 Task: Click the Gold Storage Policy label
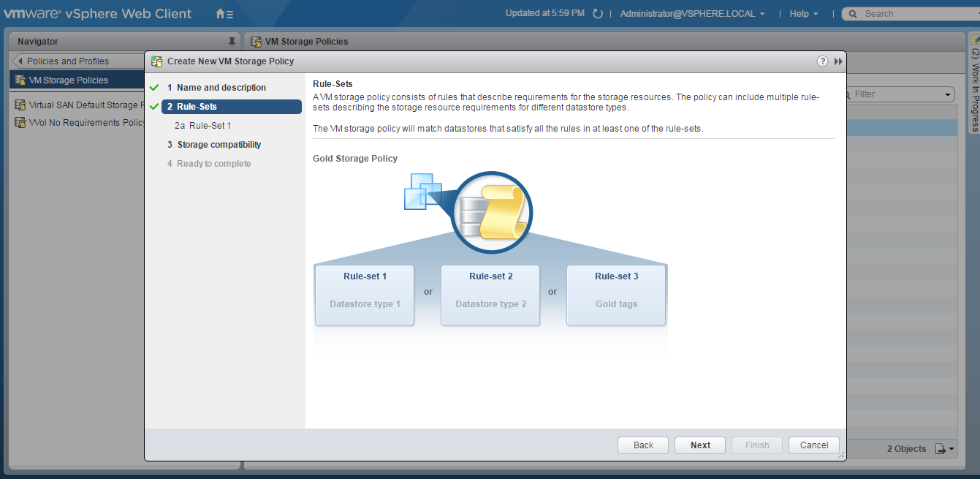[355, 159]
